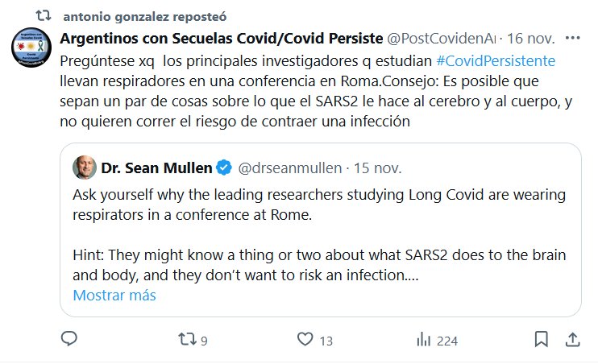Open Dr. Sean Mullen's profile picture

(85, 168)
